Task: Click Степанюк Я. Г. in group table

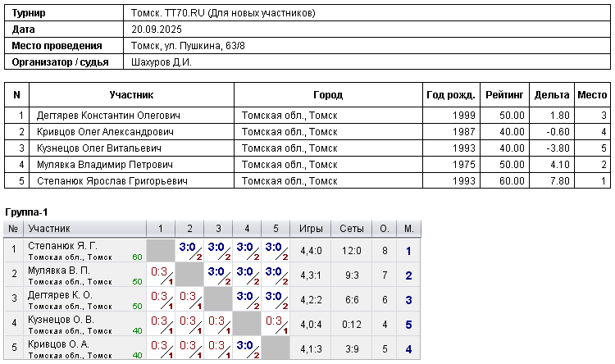Action: [x=62, y=245]
